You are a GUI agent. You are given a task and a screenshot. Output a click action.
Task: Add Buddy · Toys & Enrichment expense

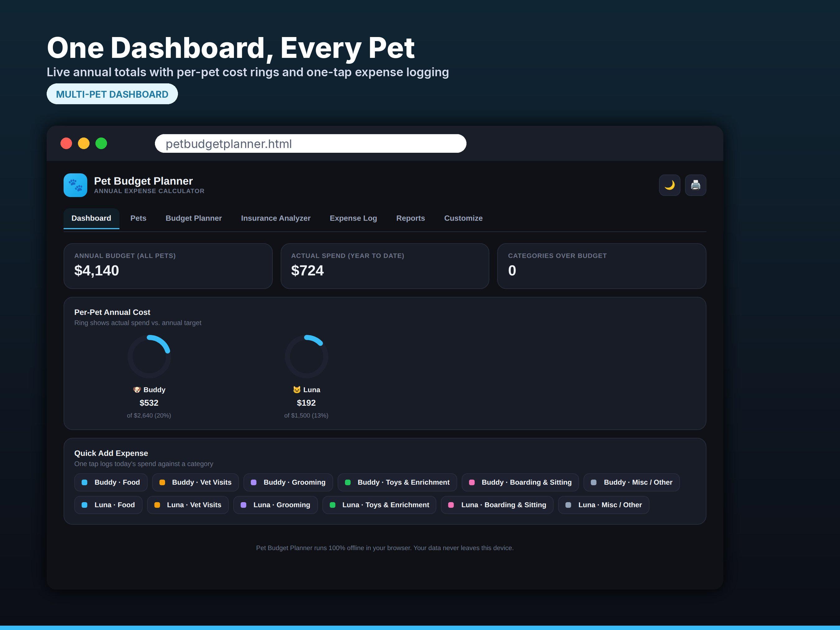397,482
